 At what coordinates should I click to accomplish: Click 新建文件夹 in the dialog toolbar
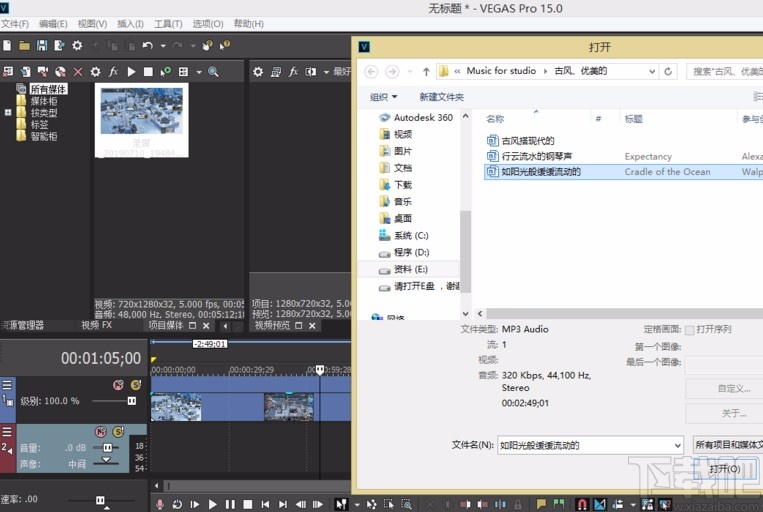pyautogui.click(x=441, y=97)
